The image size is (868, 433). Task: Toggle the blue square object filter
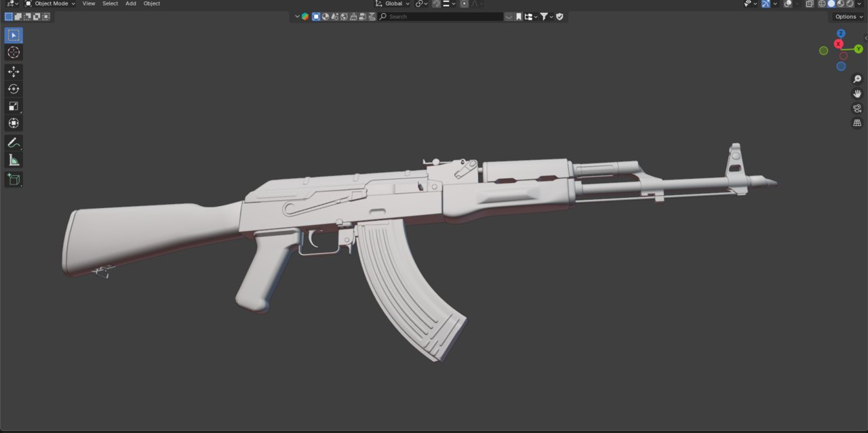pyautogui.click(x=316, y=16)
